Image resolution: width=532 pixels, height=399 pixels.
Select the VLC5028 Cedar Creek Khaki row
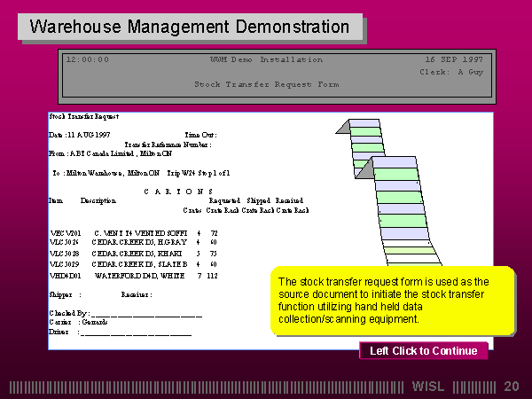coord(133,253)
